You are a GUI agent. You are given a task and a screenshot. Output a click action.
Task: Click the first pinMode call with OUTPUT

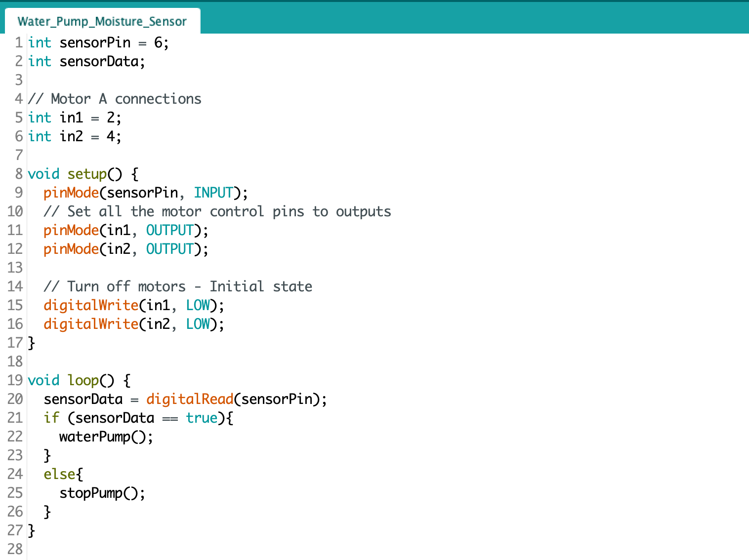point(71,230)
